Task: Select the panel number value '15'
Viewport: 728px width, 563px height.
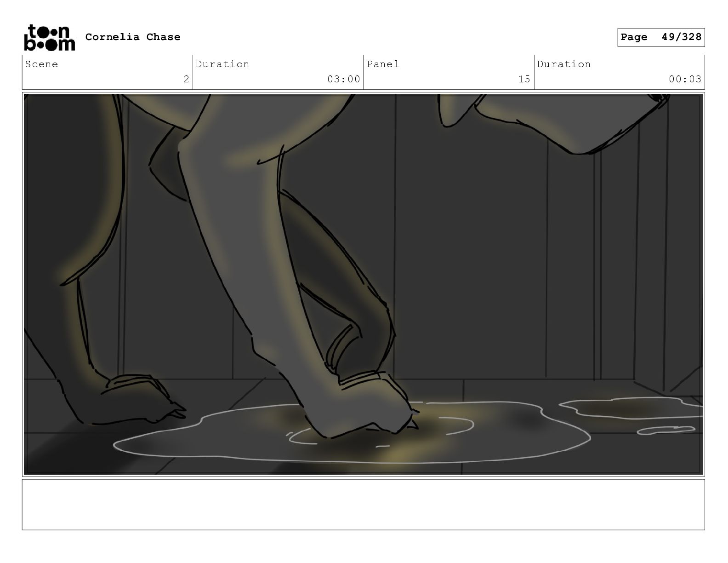Action: coord(524,79)
